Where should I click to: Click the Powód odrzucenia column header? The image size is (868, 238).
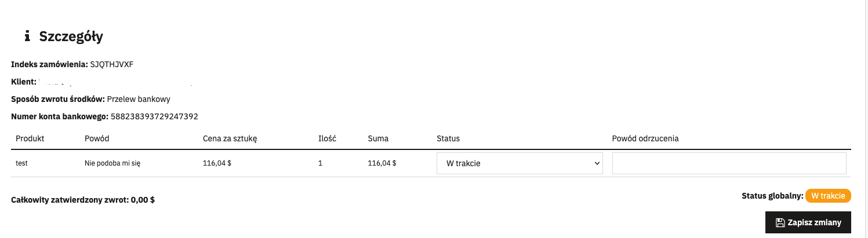pos(645,138)
